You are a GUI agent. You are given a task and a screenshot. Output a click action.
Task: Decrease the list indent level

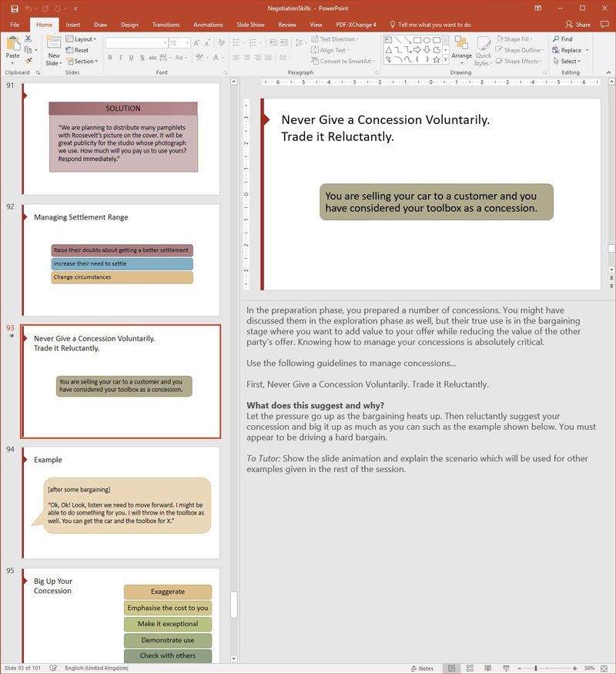click(273, 42)
